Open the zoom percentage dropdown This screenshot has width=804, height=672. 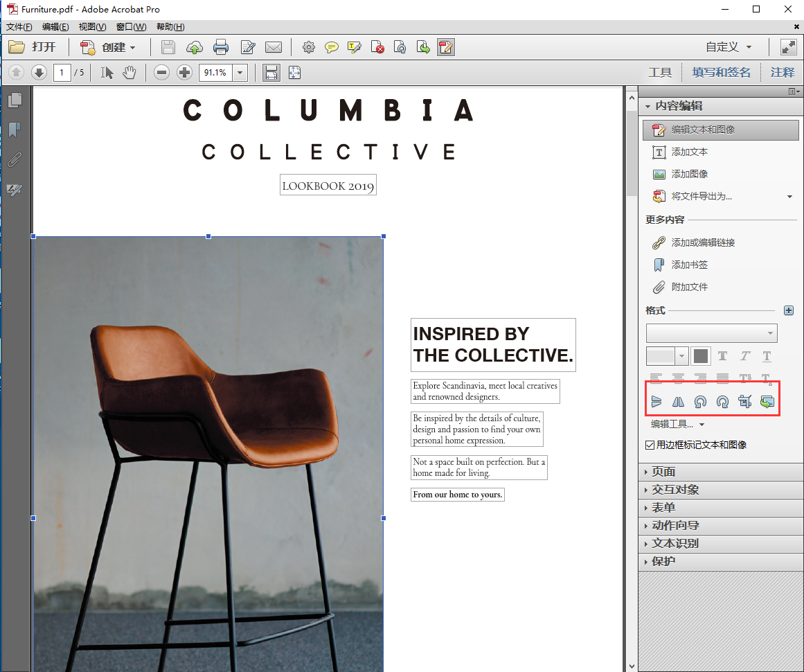tap(240, 73)
